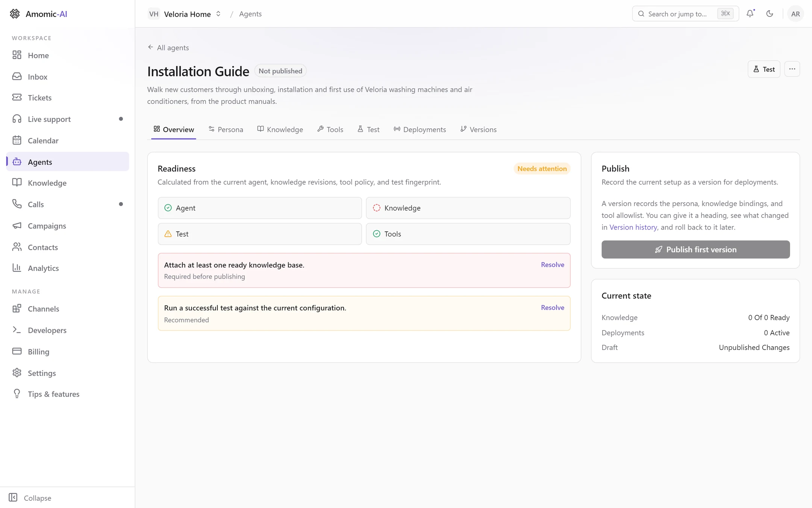Switch to the Persona tab
Image resolution: width=812 pixels, height=508 pixels.
(226, 129)
